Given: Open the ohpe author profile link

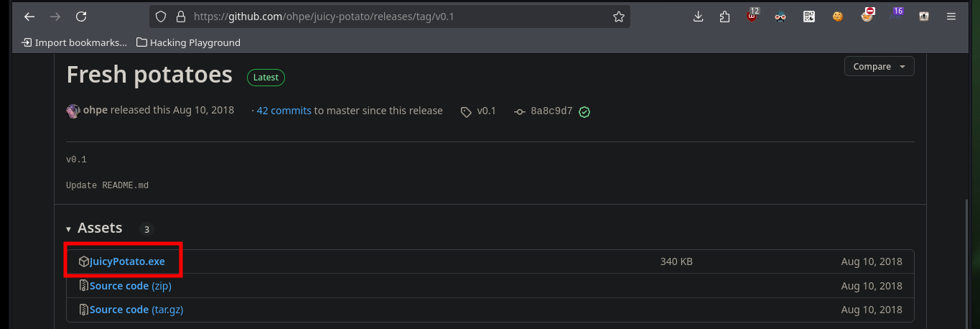Looking at the screenshot, I should 95,111.
